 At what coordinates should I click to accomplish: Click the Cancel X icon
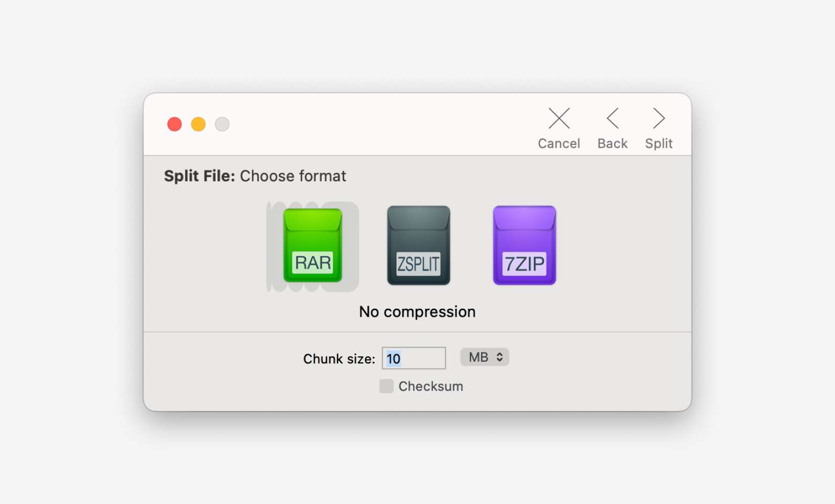click(x=559, y=118)
